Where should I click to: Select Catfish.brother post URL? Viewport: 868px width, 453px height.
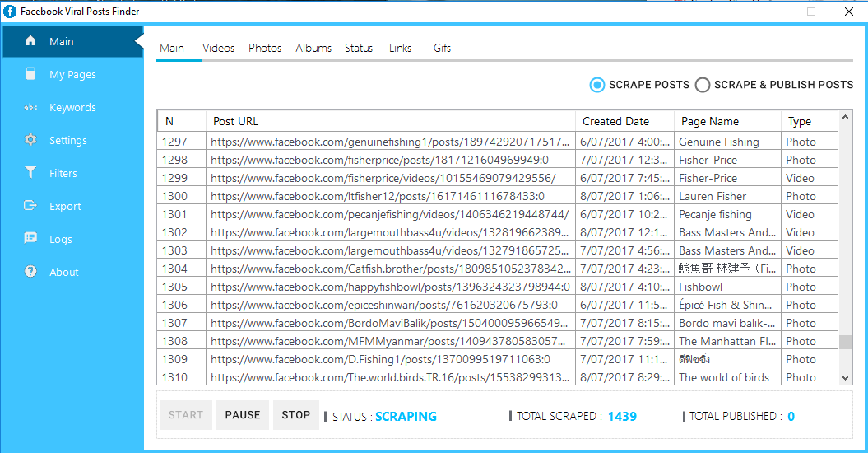[x=391, y=269]
